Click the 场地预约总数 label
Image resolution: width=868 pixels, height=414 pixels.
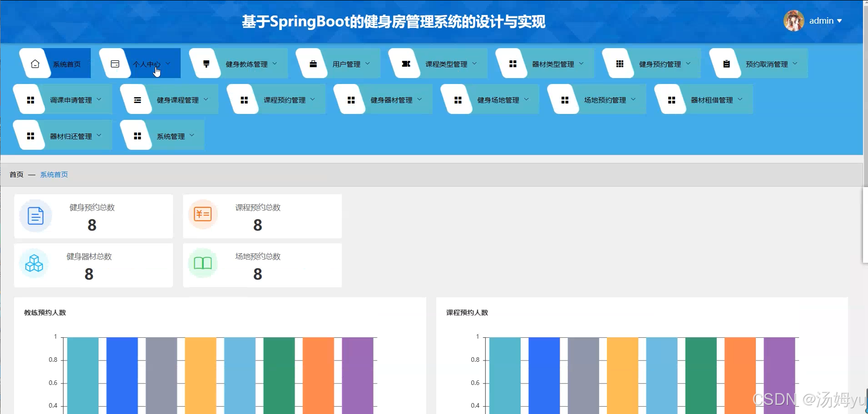(x=258, y=256)
